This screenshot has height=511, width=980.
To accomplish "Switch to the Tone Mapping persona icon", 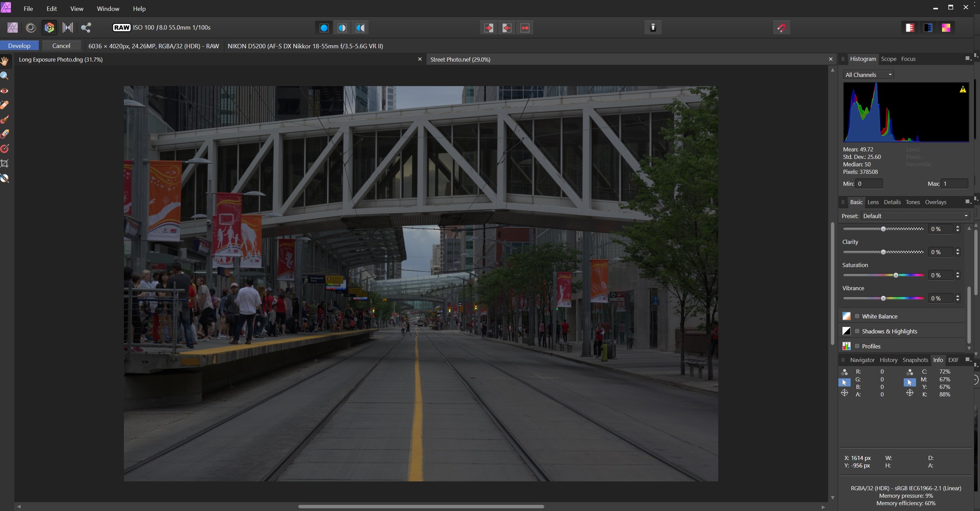I will click(x=68, y=27).
